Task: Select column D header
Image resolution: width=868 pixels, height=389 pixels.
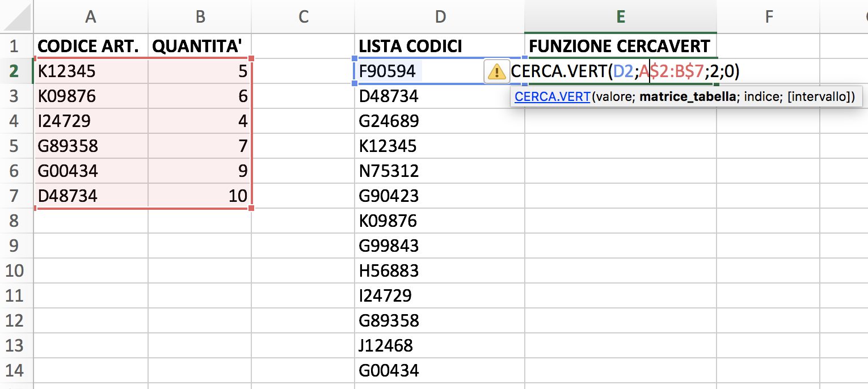Action: 440,17
